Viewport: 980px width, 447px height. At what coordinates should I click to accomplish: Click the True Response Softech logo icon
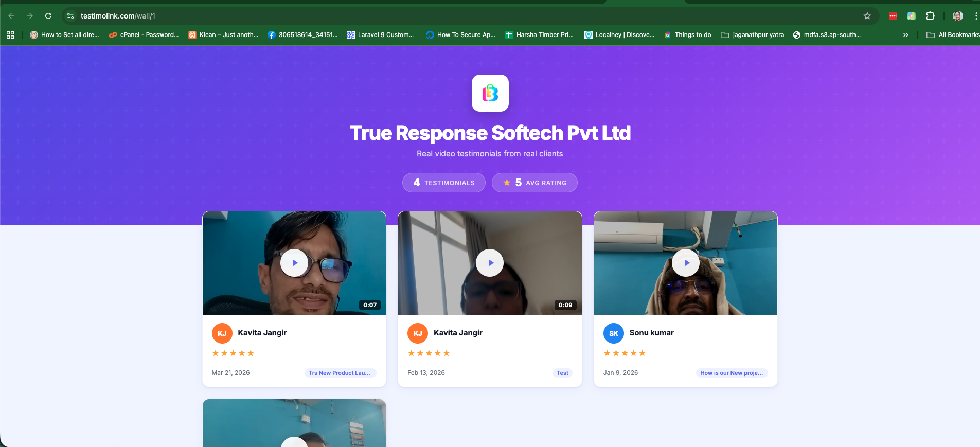tap(490, 93)
